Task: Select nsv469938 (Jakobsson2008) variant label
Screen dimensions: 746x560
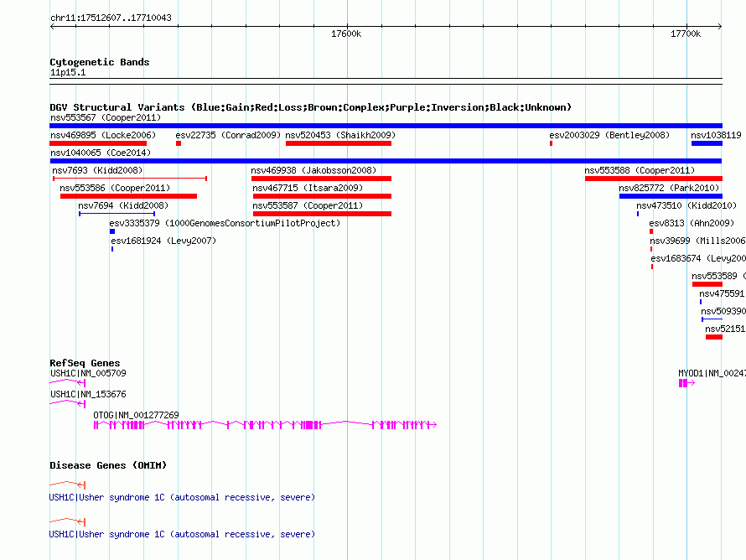Action: click(x=313, y=170)
